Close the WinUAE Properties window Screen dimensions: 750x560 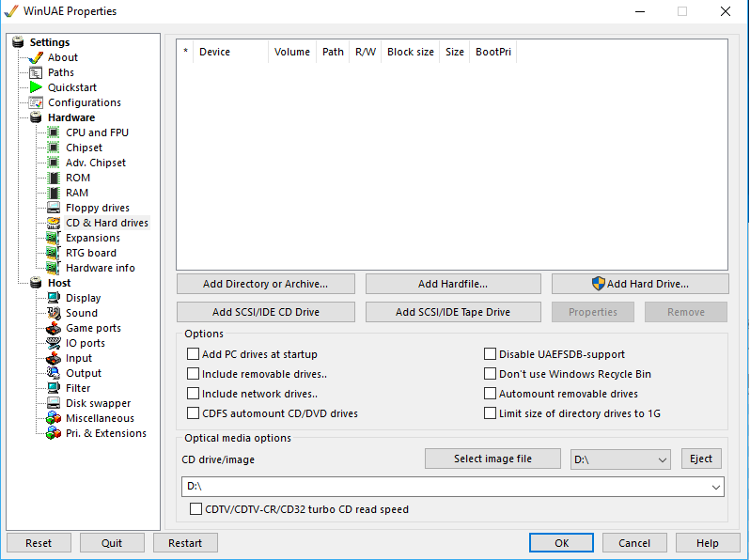click(x=726, y=11)
